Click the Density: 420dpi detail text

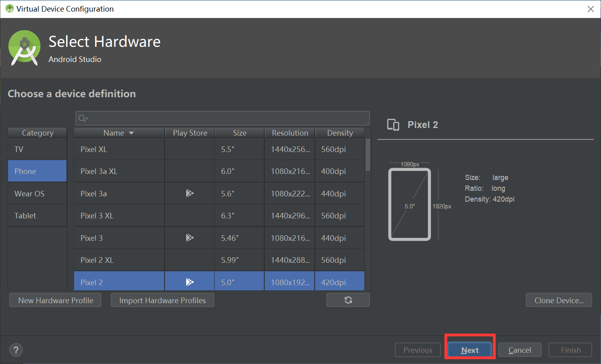(490, 199)
